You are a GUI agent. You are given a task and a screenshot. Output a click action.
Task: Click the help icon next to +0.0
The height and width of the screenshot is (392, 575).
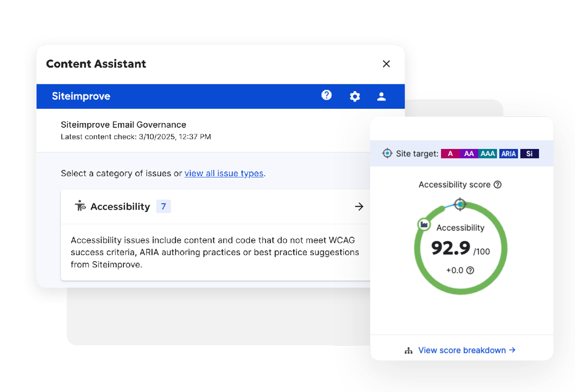470,270
